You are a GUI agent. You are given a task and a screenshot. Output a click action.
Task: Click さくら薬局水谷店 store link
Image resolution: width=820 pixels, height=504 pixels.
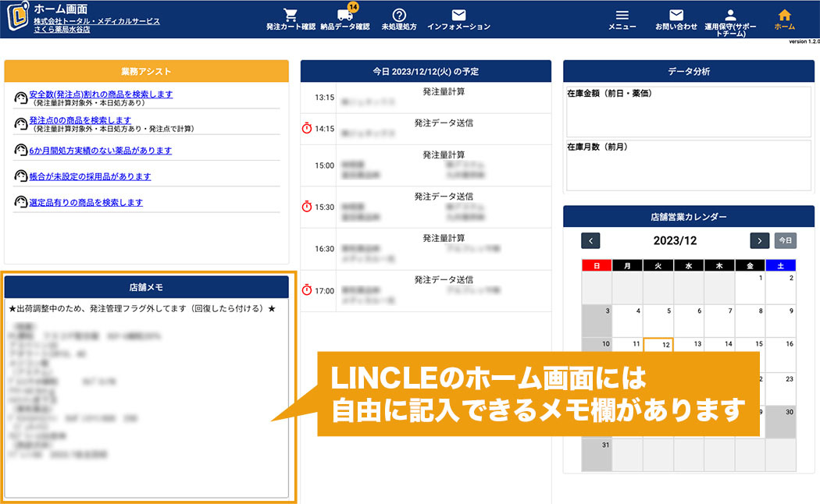click(62, 29)
